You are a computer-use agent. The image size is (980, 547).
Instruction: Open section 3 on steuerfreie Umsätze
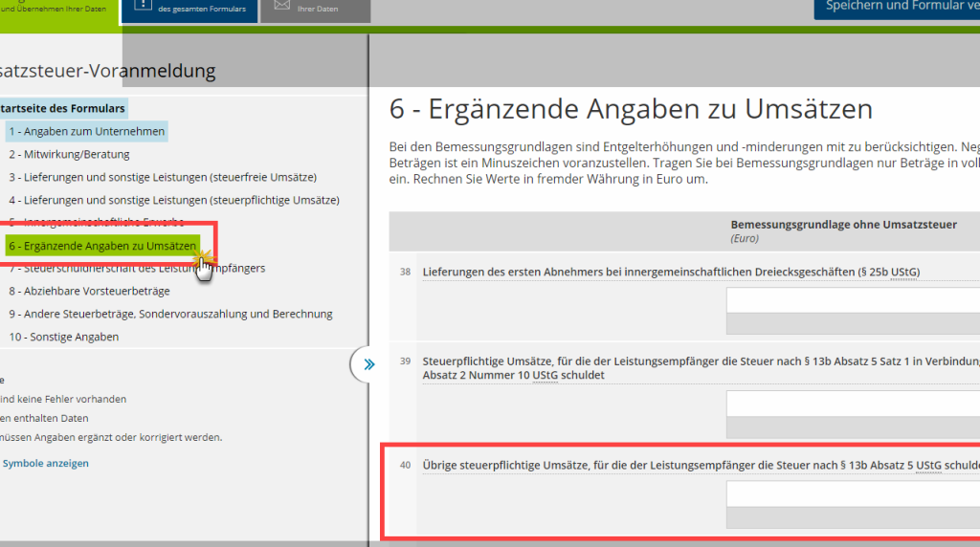tap(163, 177)
